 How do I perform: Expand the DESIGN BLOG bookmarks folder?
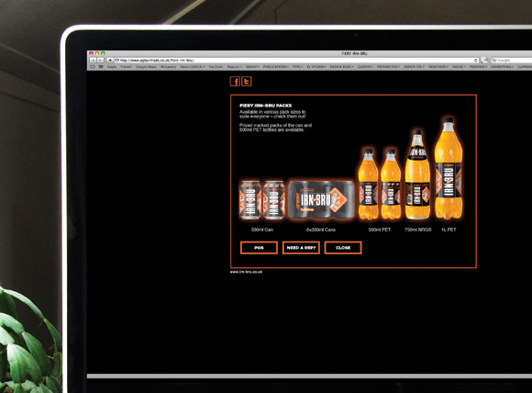341,67
